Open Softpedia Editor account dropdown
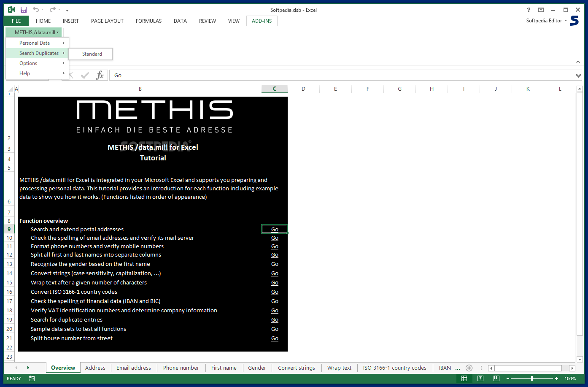The width and height of the screenshot is (588, 387). click(547, 21)
